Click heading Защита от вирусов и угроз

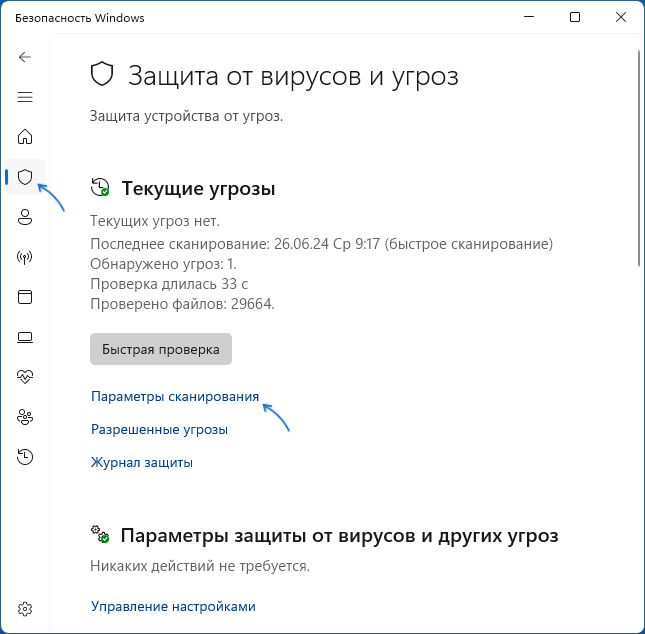[293, 76]
